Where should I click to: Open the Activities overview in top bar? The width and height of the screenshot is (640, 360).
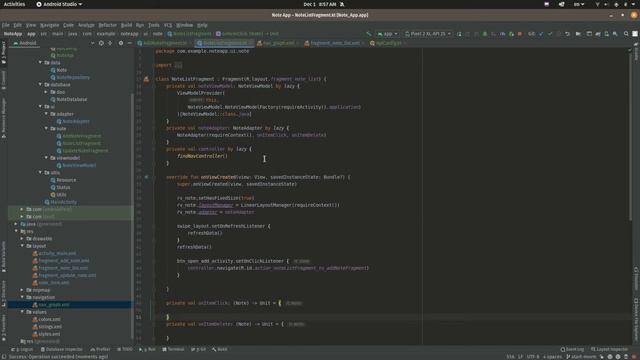tap(14, 4)
